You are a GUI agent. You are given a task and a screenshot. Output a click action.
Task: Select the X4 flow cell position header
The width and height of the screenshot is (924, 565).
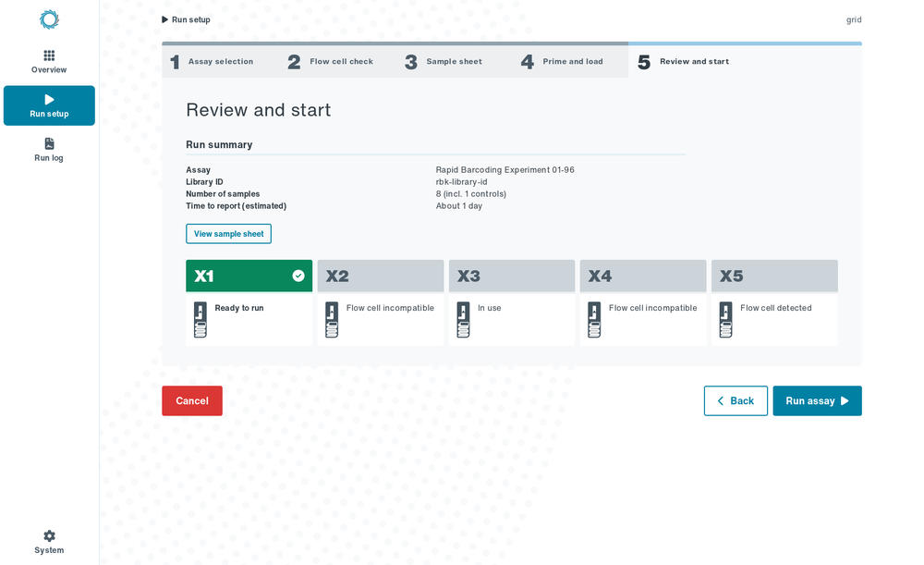(x=643, y=276)
